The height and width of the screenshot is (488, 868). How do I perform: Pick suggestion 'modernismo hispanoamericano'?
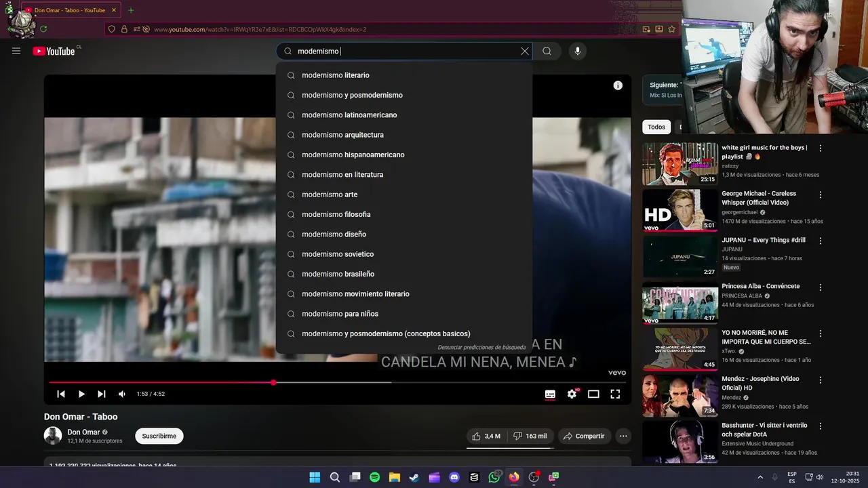coord(403,155)
